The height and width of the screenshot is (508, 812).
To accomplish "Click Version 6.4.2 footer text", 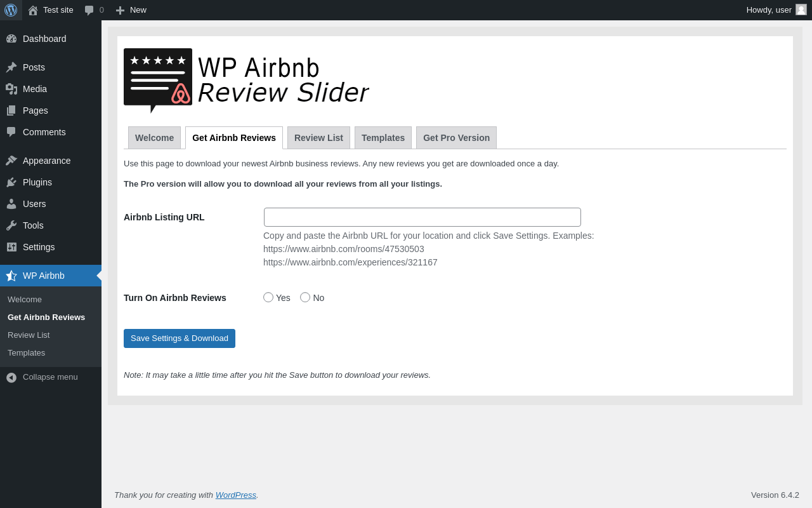I will [x=775, y=495].
